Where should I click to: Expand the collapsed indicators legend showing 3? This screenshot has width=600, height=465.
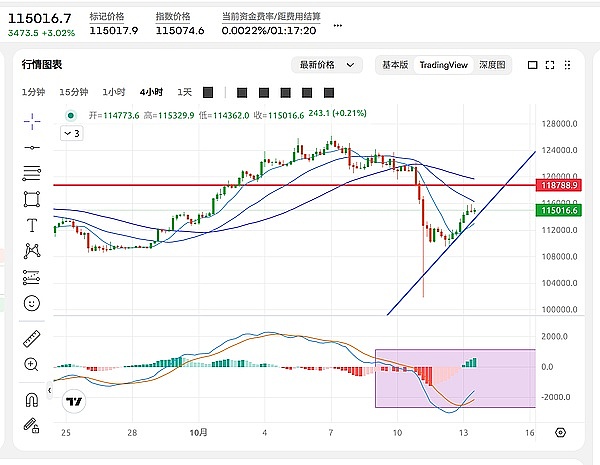[71, 132]
